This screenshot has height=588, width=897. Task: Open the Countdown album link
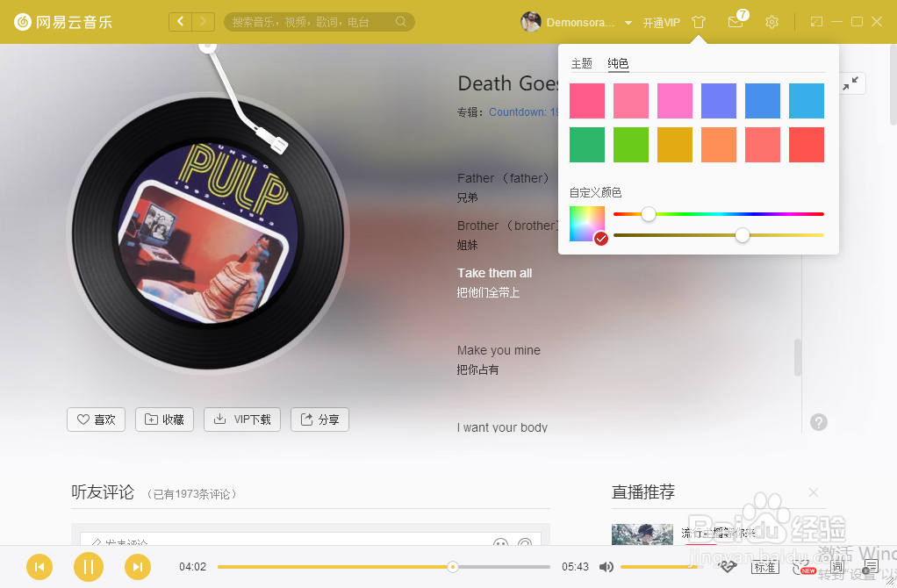pos(523,112)
